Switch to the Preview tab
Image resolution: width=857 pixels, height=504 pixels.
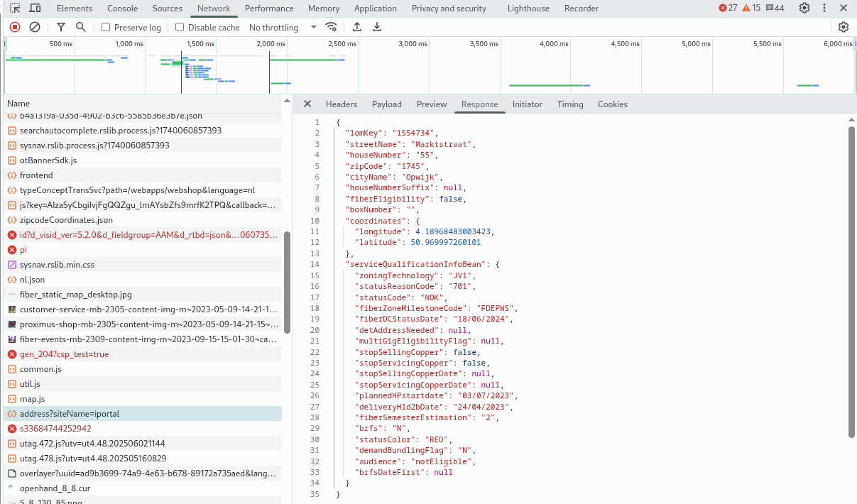click(432, 104)
